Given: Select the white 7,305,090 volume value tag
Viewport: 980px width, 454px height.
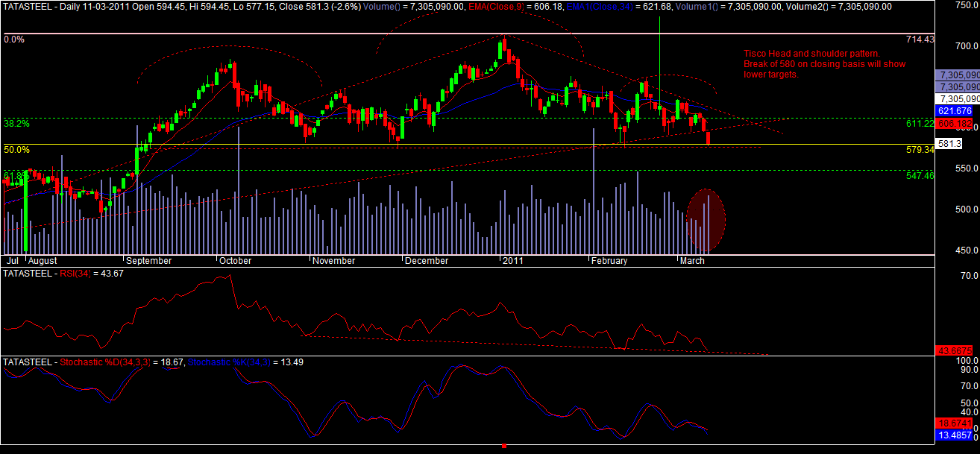Looking at the screenshot, I should [x=958, y=98].
